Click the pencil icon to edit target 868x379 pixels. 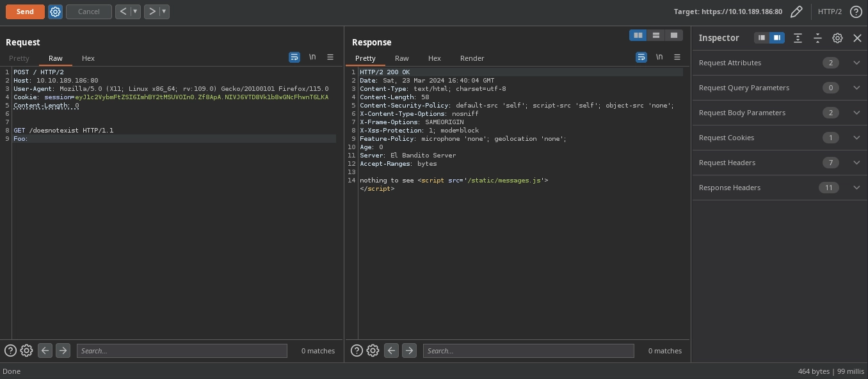[x=796, y=12]
